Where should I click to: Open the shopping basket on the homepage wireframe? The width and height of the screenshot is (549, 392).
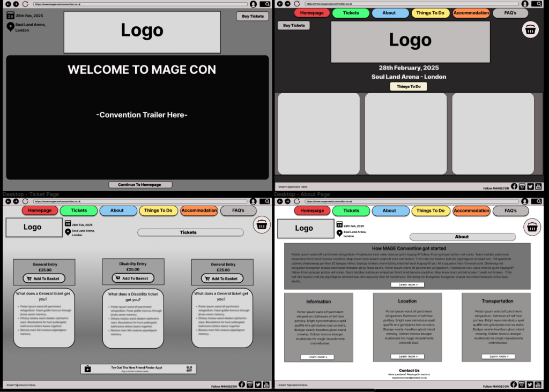click(530, 29)
